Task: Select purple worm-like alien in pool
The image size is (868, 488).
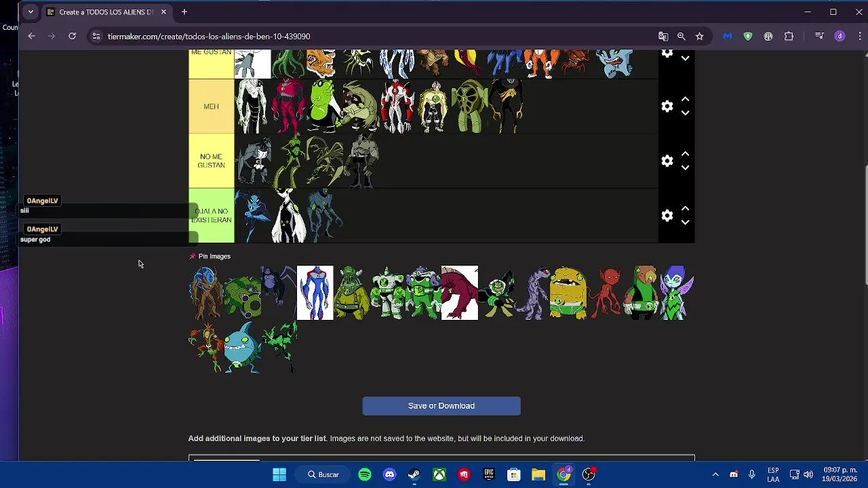Action: pyautogui.click(x=532, y=293)
